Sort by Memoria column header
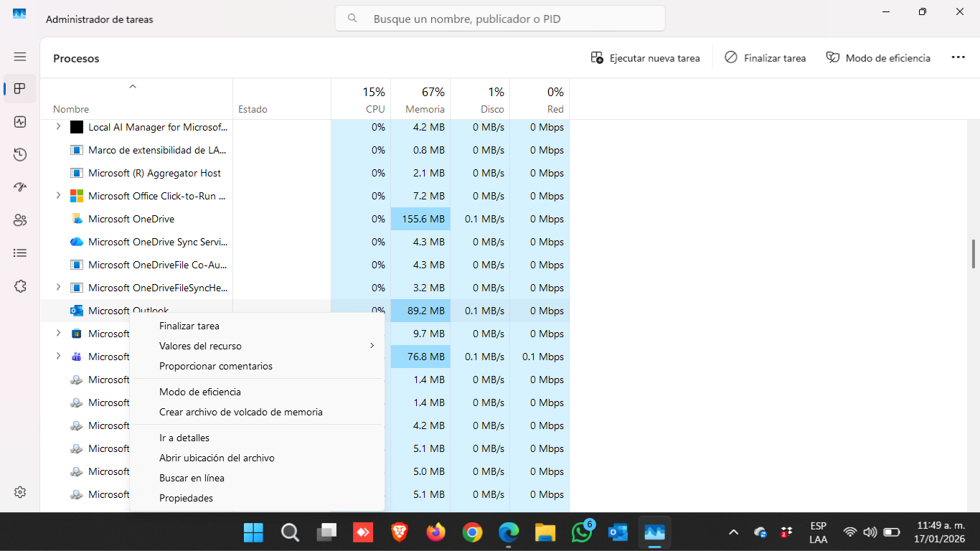Viewport: 980px width, 551px height. (420, 99)
